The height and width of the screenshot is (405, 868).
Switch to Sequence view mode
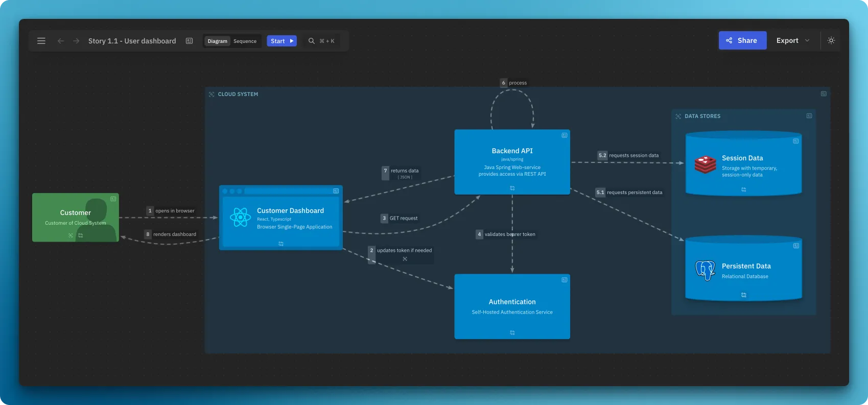245,41
